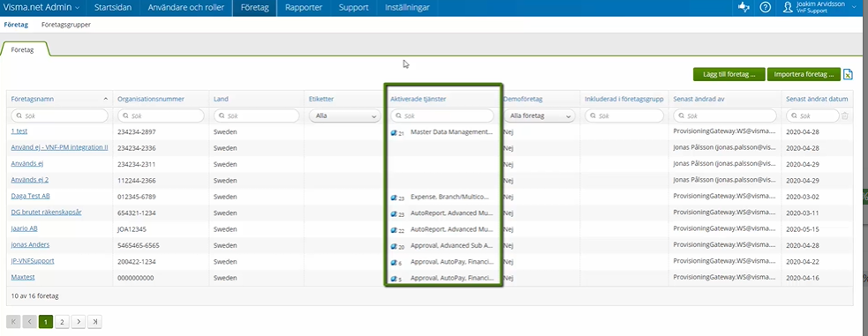This screenshot has height=336, width=868.
Task: Switch to Företagsgrupper submenu
Action: [x=66, y=25]
